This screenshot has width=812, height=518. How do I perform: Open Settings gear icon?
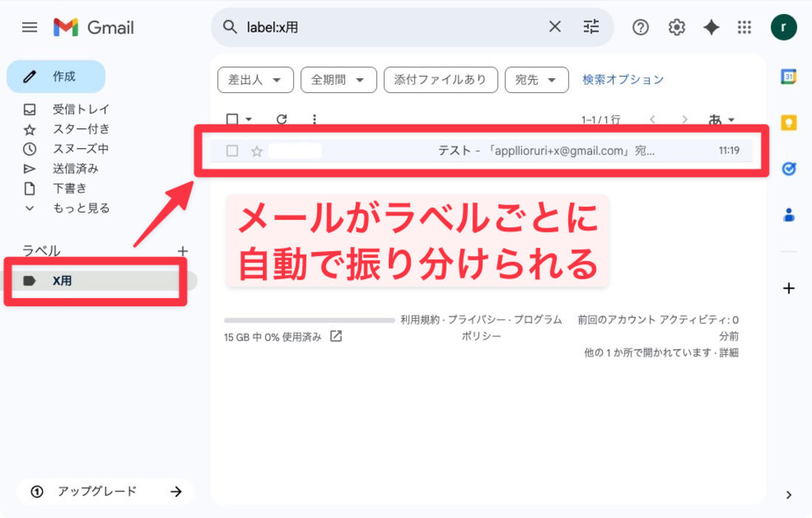(x=676, y=27)
